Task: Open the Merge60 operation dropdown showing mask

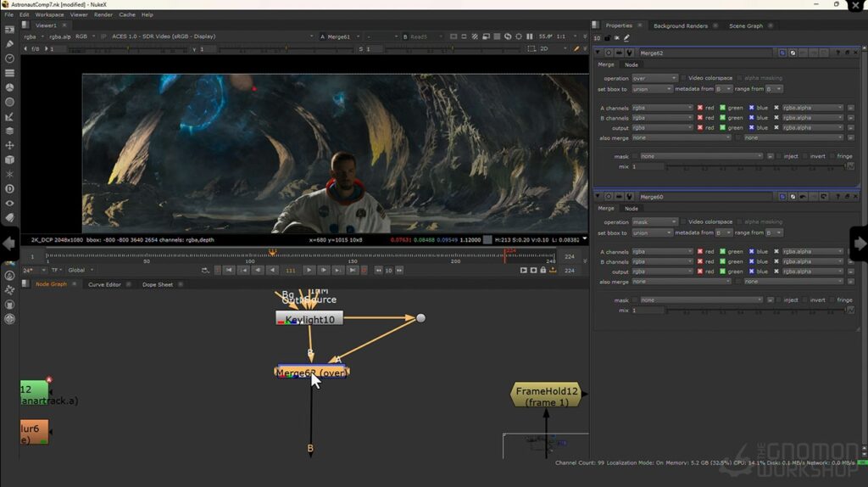Action: tap(654, 221)
